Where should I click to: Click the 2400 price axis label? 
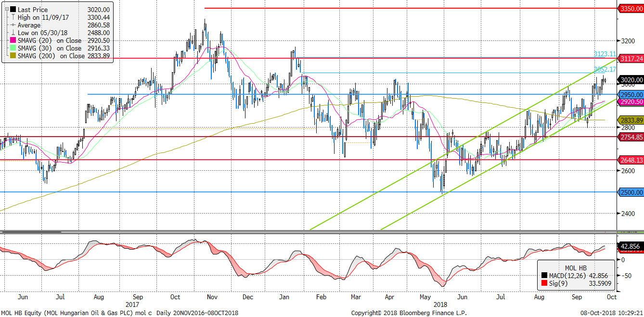(x=628, y=214)
